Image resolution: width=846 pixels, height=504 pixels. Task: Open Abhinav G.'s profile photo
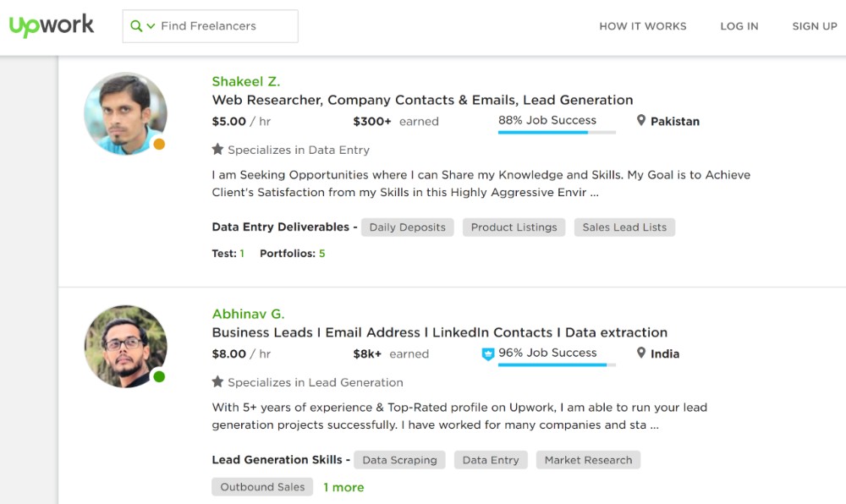click(x=125, y=347)
